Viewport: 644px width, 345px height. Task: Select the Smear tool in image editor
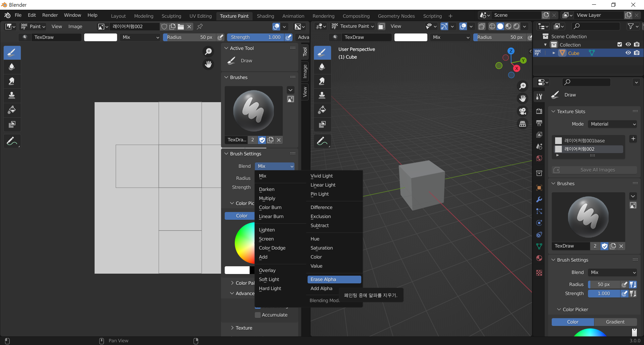coord(12,81)
